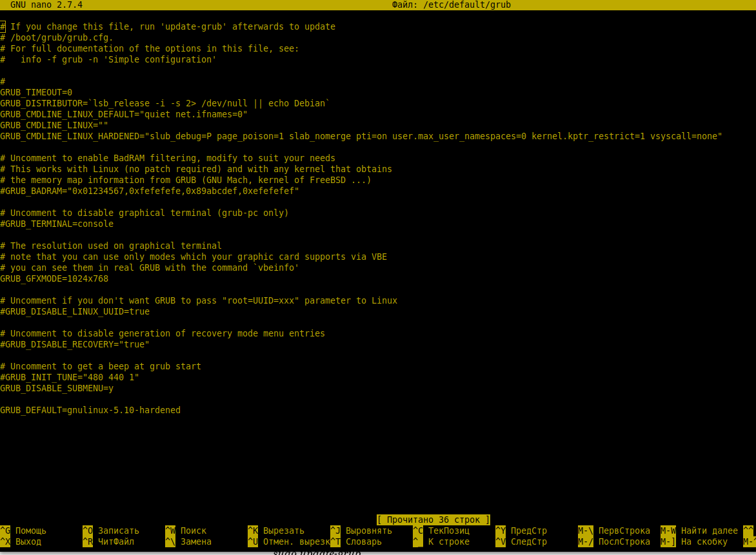Place cursor on #GRUB_DISABLE_RECOVERY line
This screenshot has height=555, width=756.
pyautogui.click(x=75, y=344)
